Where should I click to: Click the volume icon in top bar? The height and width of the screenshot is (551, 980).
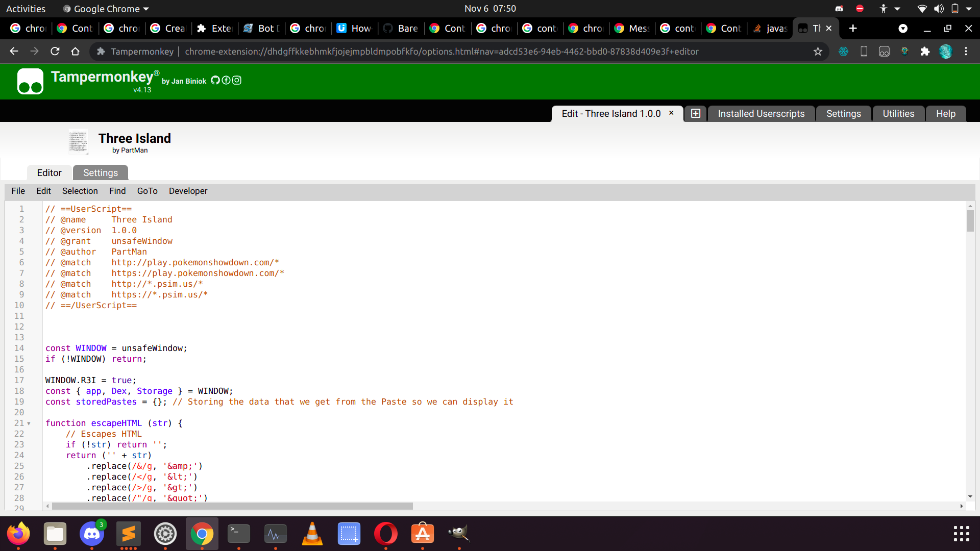(939, 9)
